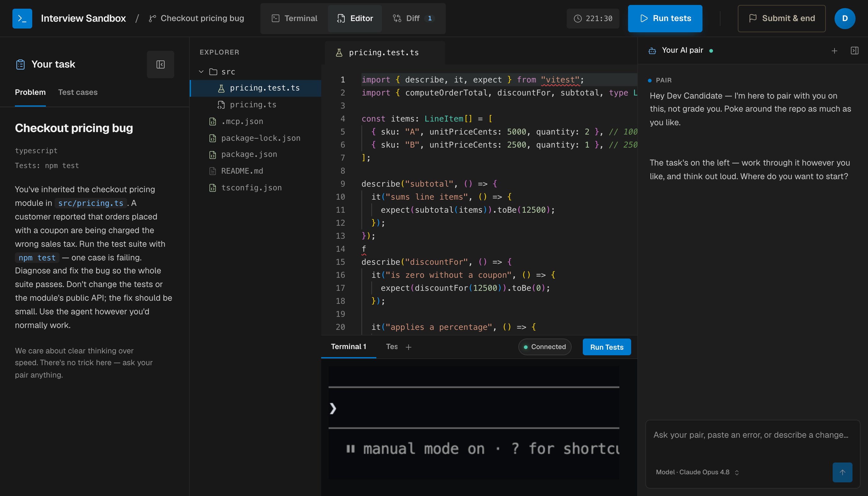Click the src folder icon
This screenshot has width=868, height=496.
click(x=213, y=72)
